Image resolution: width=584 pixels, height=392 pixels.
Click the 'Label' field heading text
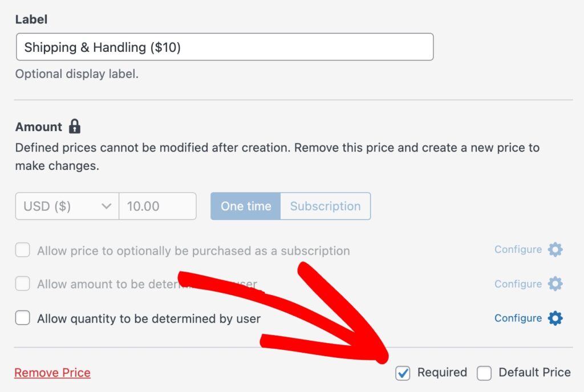31,19
